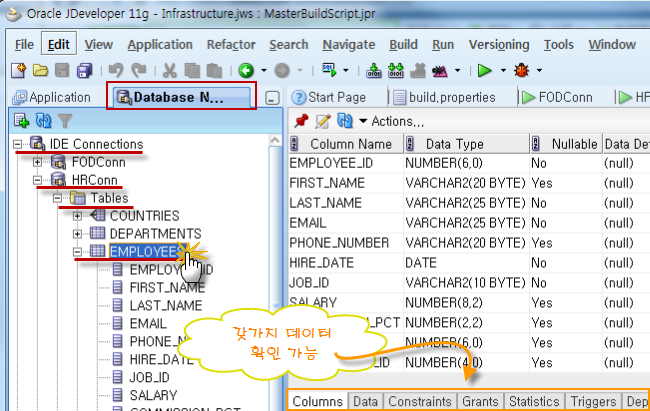Click the Make project toolbar icon

[x=374, y=71]
